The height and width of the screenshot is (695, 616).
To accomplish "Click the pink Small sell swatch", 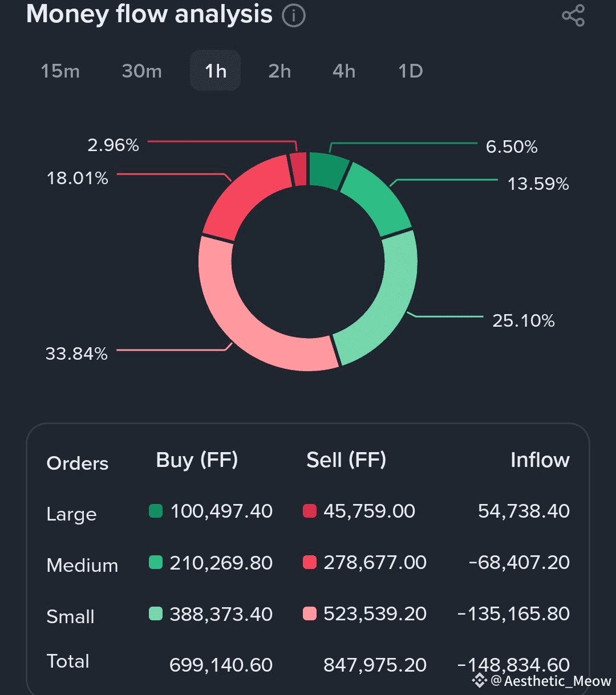I will click(309, 614).
